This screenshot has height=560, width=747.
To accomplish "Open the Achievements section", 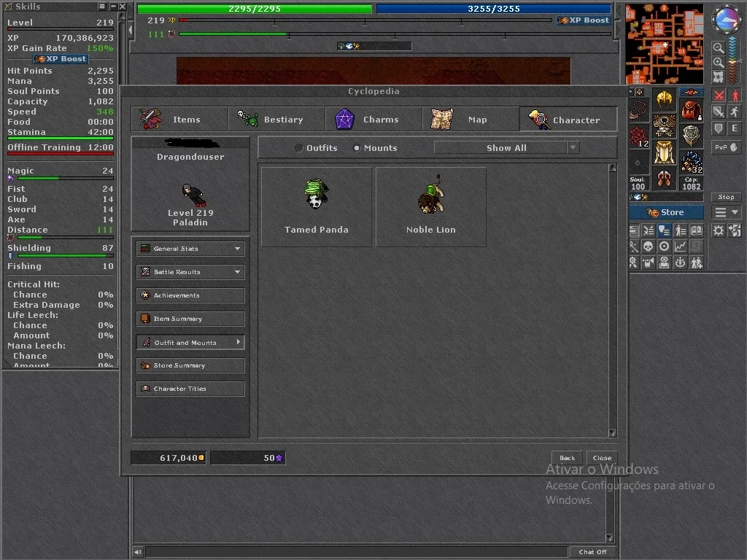I will pos(190,295).
